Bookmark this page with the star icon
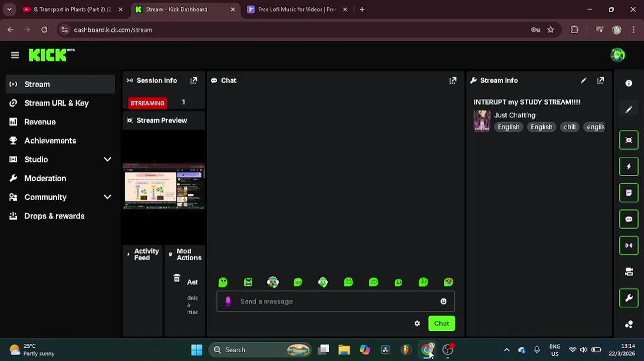Screen dimensions: 644x361 click(551, 30)
